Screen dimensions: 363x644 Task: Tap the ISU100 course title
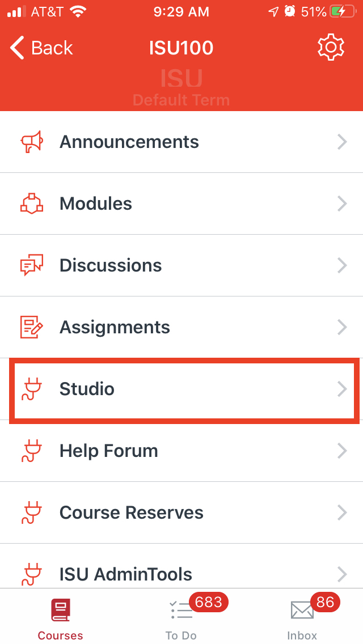pos(181,48)
